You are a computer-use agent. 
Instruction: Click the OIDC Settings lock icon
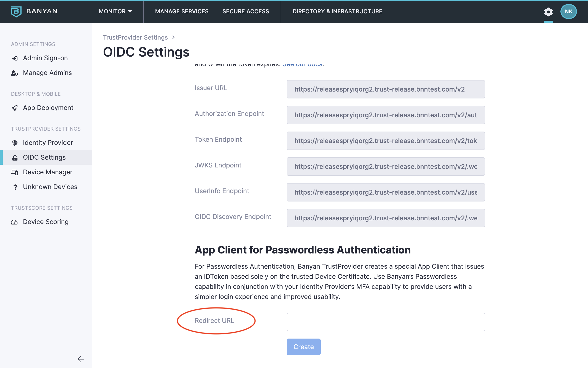[x=14, y=158]
